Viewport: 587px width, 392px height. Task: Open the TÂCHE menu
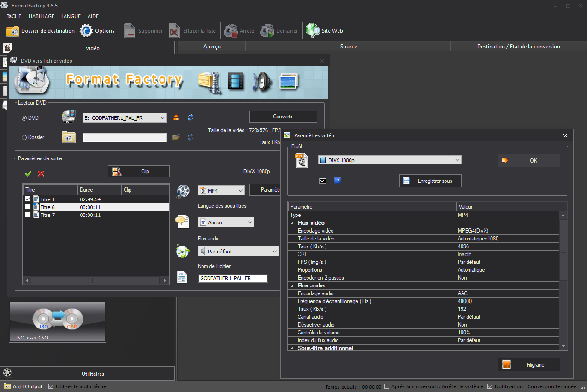pyautogui.click(x=14, y=16)
